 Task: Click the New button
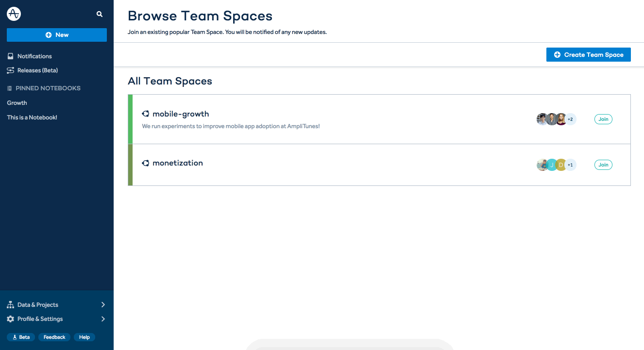(x=57, y=35)
